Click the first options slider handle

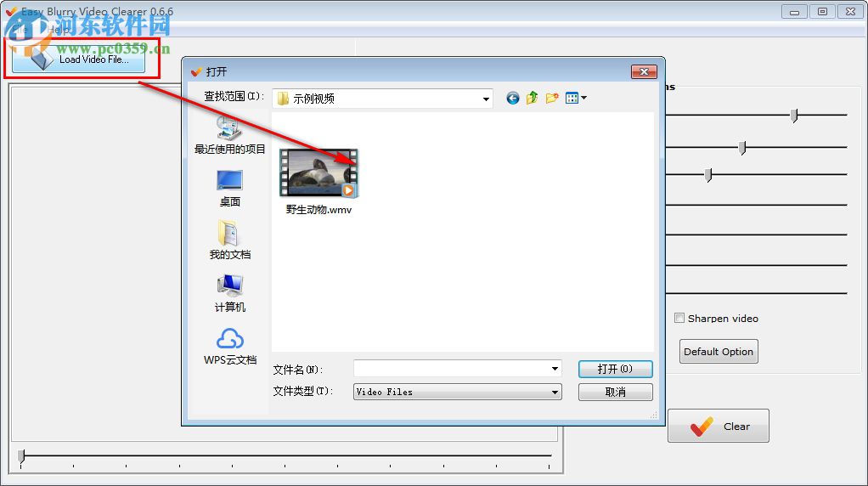point(794,116)
